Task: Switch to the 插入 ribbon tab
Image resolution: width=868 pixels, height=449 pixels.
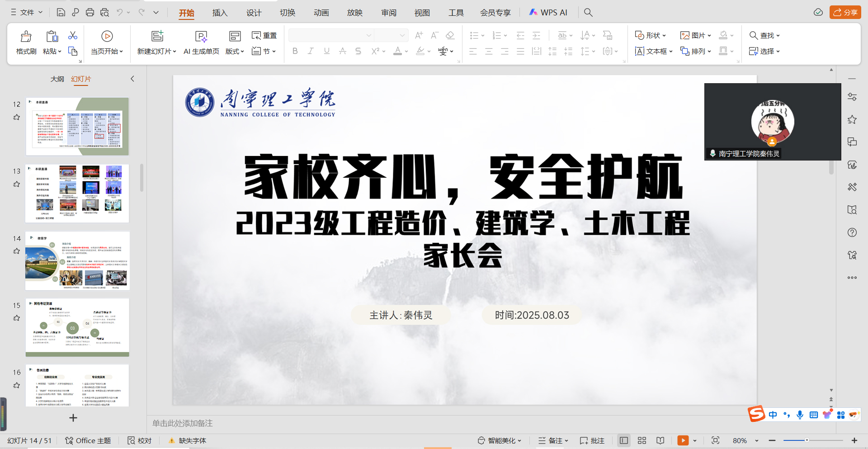Action: tap(220, 13)
